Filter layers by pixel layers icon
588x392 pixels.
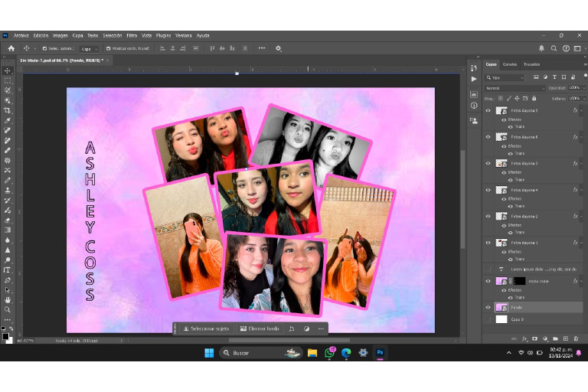tap(536, 77)
